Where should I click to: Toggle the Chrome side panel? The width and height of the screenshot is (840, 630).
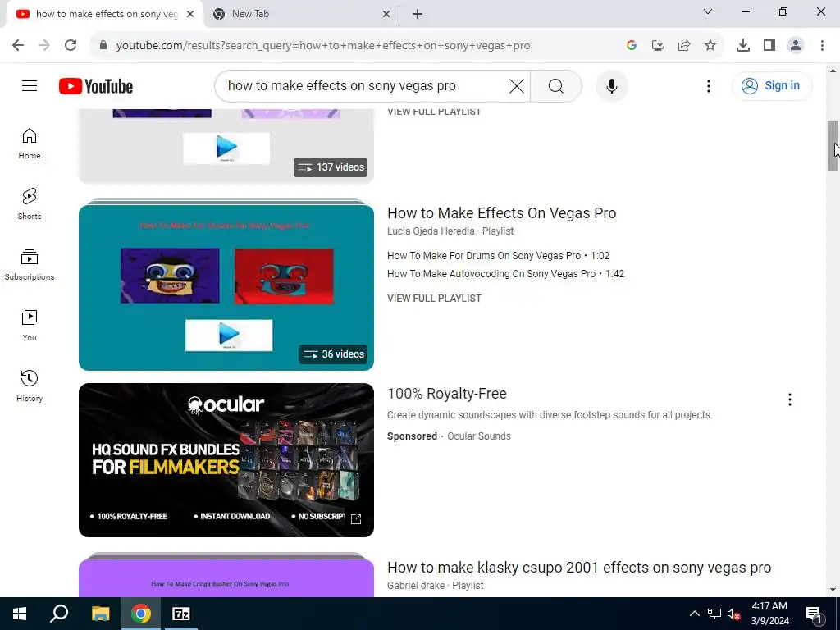[x=769, y=46]
